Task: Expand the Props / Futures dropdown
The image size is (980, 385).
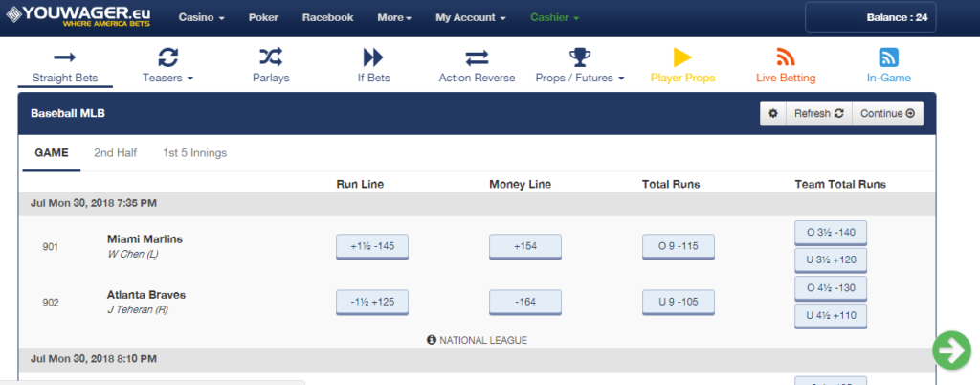Action: (x=580, y=78)
